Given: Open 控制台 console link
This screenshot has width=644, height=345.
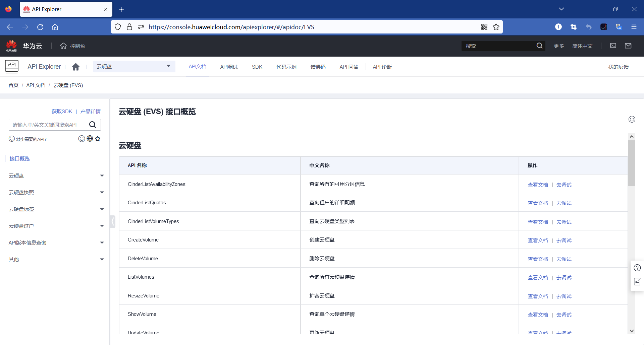Looking at the screenshot, I should (x=77, y=46).
